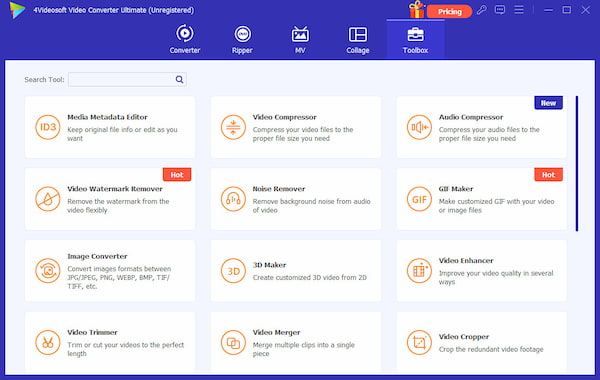Open the Video Trimmer title text
This screenshot has height=380, width=600.
pyautogui.click(x=92, y=332)
